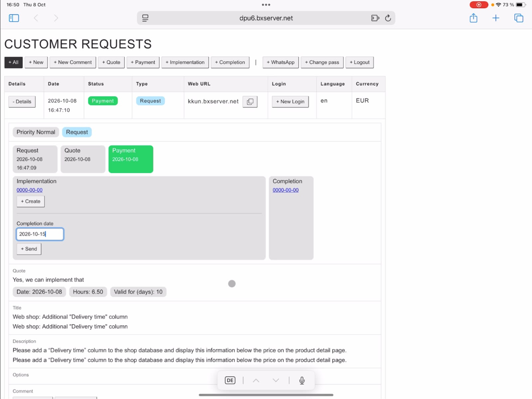Viewport: 532px width, 399px height.
Task: Collapse the row using - Details
Action: pos(22,102)
